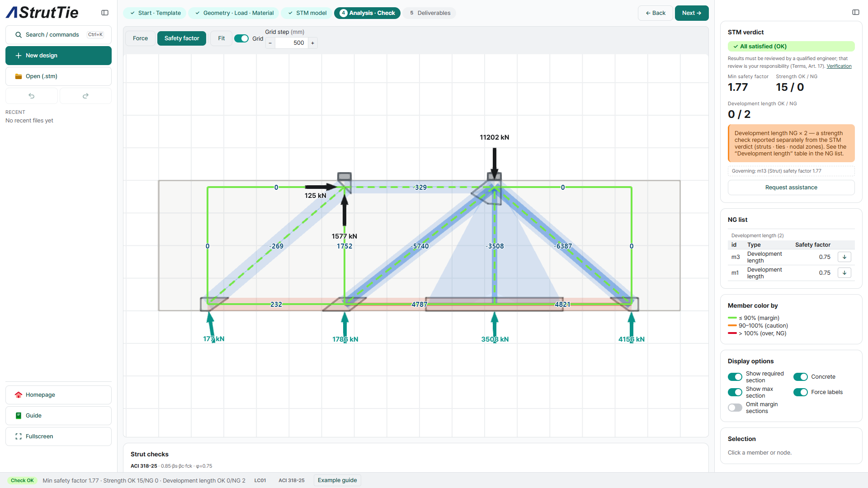Open Example guide in status bar
The height and width of the screenshot is (488, 868).
tap(337, 480)
